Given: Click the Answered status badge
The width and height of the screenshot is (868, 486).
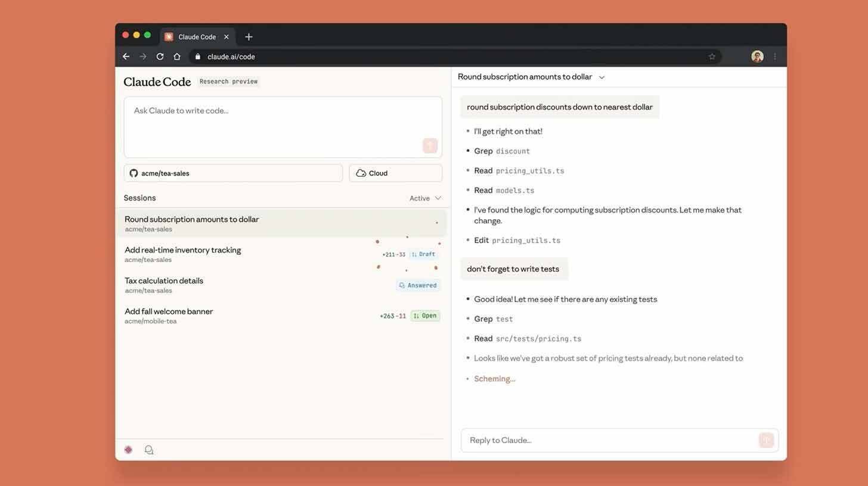Looking at the screenshot, I should pos(418,285).
